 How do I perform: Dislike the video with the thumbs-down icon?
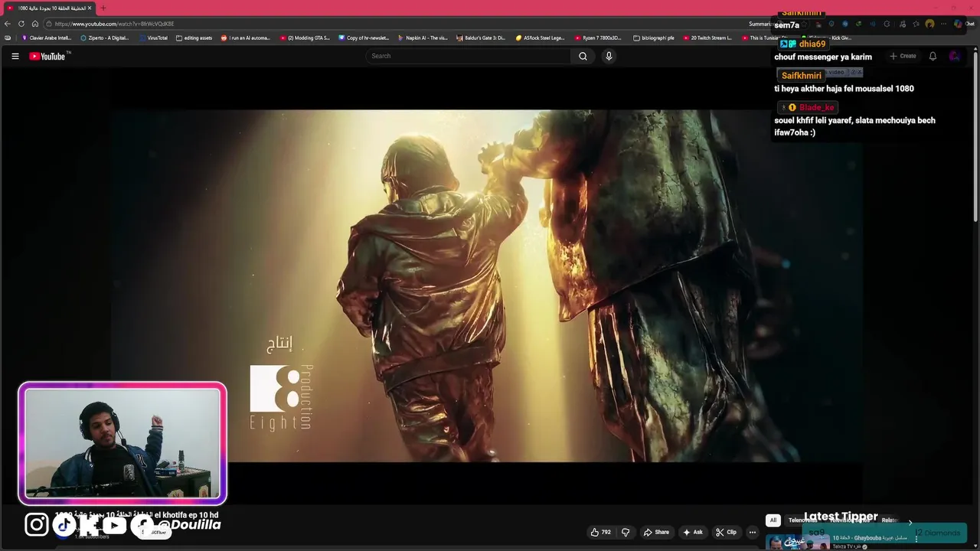click(626, 532)
